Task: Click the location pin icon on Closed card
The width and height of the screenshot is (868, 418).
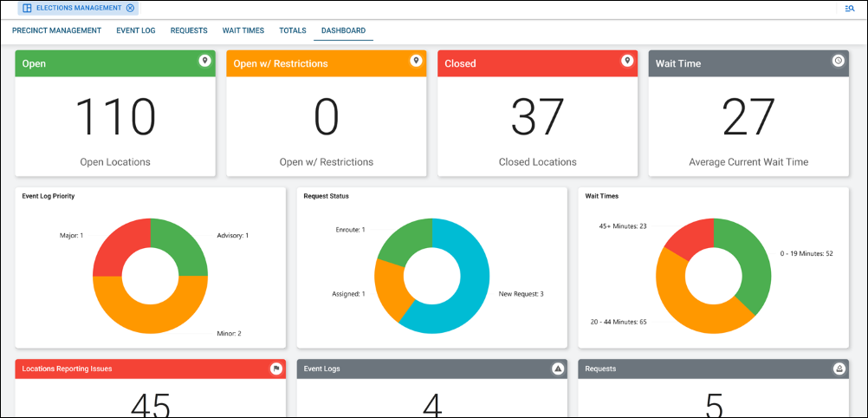Action: [x=627, y=61]
